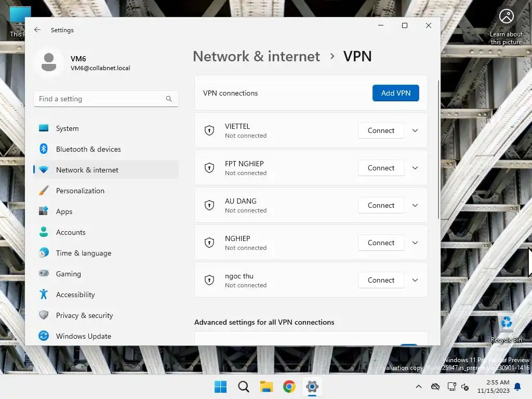The height and width of the screenshot is (399, 532).
Task: Click the Add VPN button
Action: (x=395, y=93)
